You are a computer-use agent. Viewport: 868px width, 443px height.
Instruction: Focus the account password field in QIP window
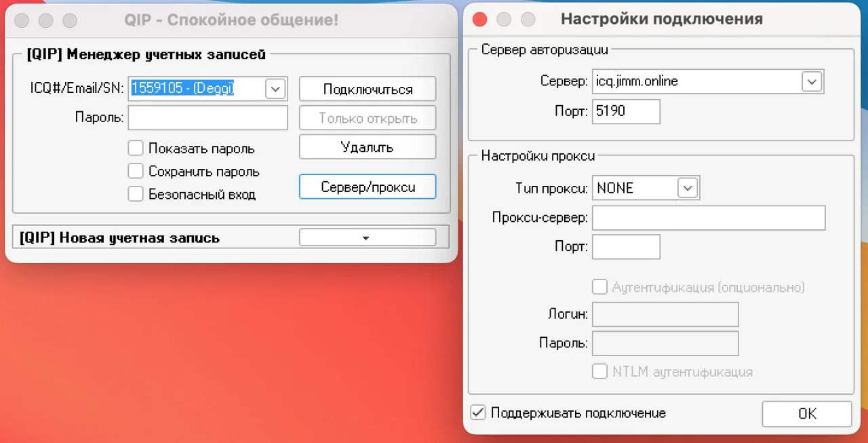click(208, 117)
